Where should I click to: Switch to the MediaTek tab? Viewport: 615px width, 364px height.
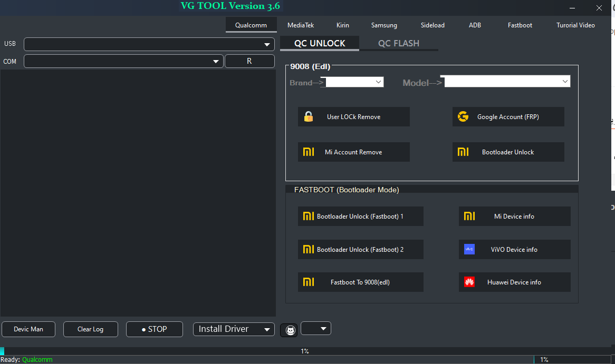point(301,25)
